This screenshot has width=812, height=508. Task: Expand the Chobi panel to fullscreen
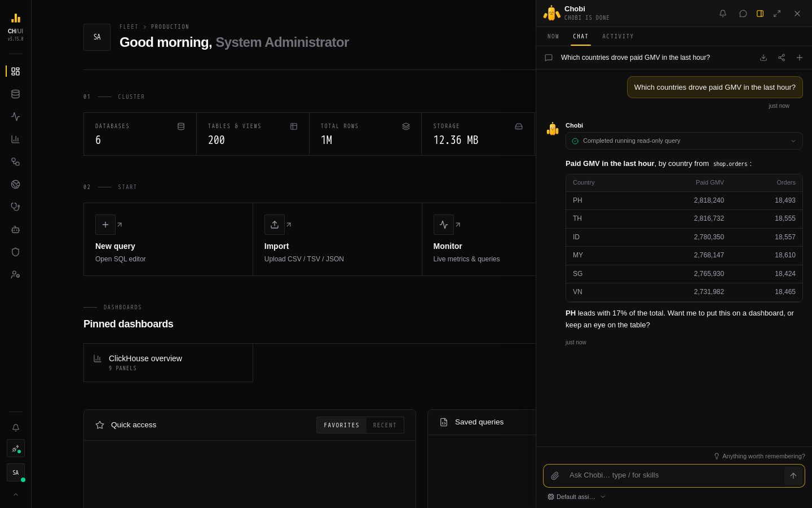click(x=777, y=14)
